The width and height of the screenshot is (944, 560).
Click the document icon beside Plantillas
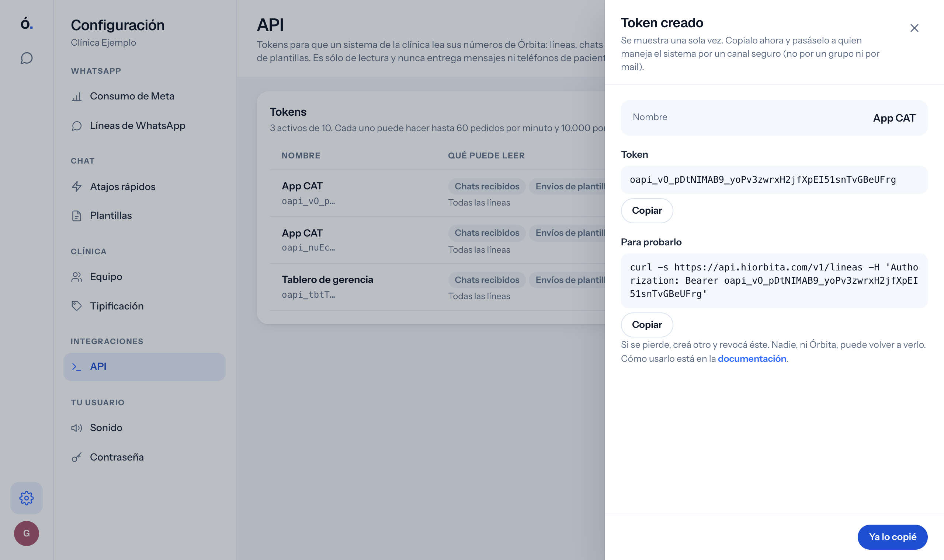[x=77, y=216]
